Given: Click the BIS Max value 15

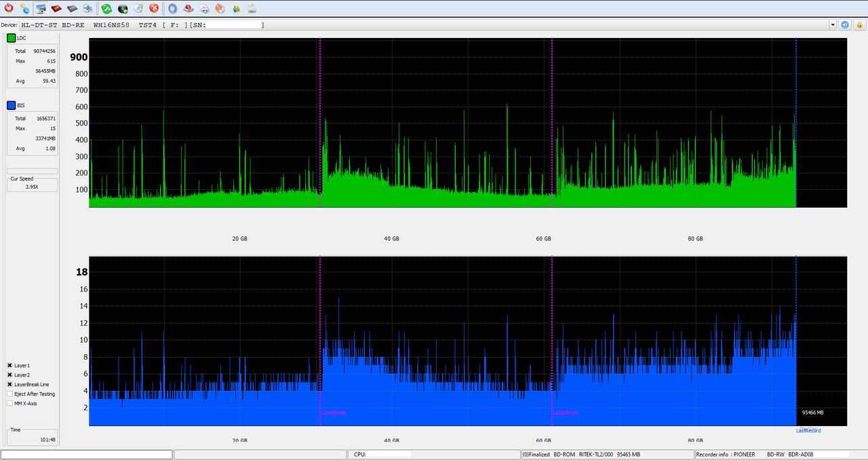Looking at the screenshot, I should pos(53,128).
